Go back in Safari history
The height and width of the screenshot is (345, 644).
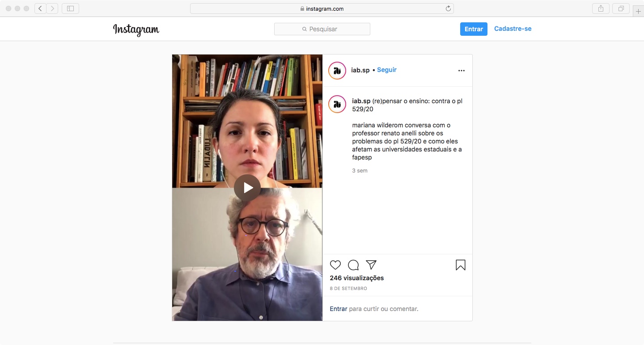pyautogui.click(x=40, y=8)
